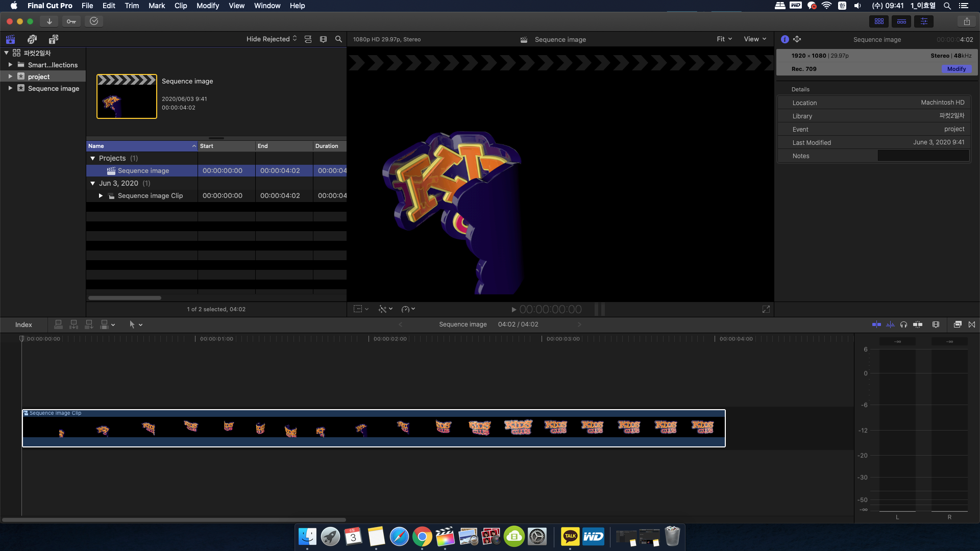The height and width of the screenshot is (551, 980).
Task: Select the Sequence image project item
Action: point(143,170)
